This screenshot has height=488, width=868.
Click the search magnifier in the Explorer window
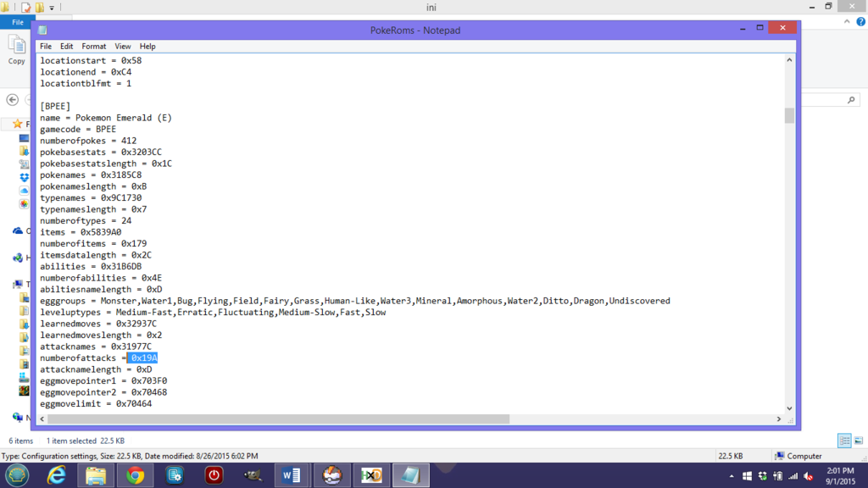(x=851, y=100)
